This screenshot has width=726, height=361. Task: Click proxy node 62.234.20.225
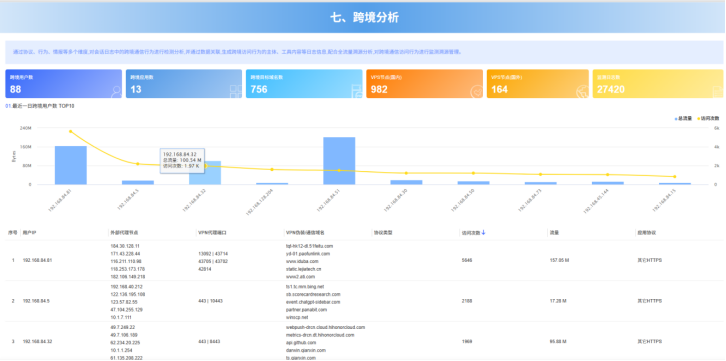[x=125, y=343]
